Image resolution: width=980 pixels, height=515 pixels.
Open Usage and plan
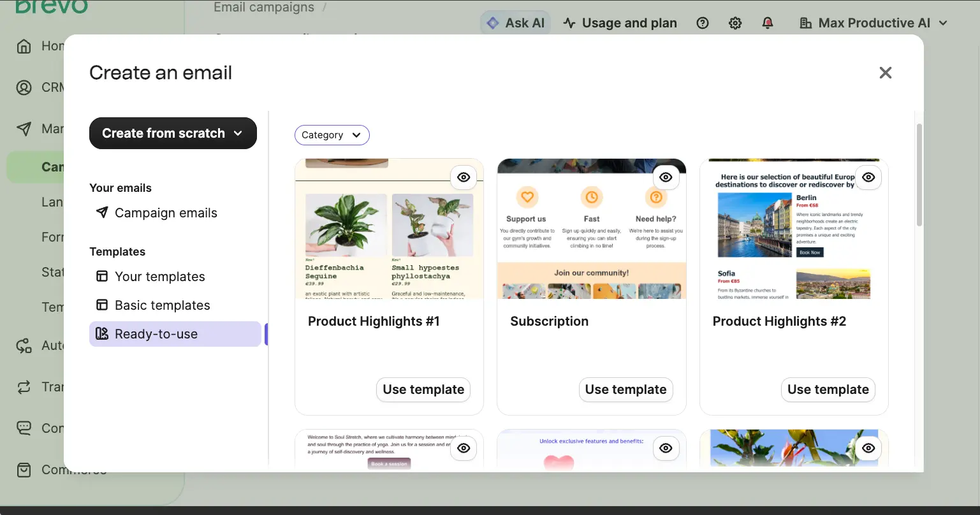(619, 22)
